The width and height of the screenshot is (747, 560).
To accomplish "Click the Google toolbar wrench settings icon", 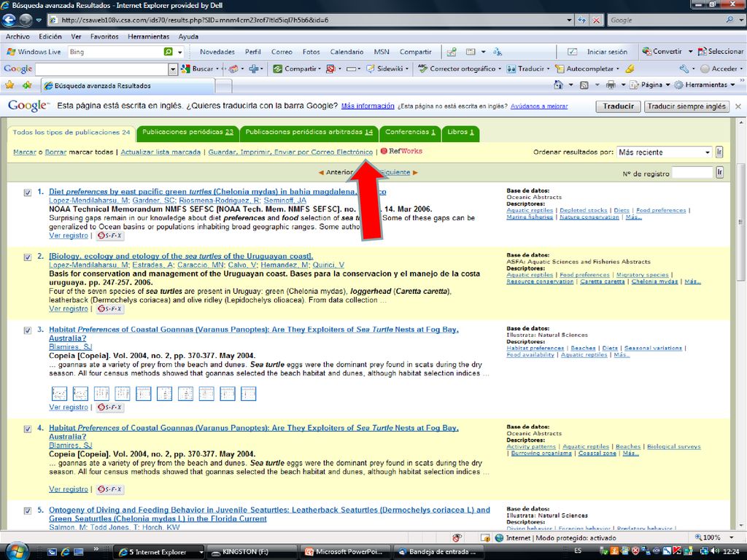I will 684,69.
